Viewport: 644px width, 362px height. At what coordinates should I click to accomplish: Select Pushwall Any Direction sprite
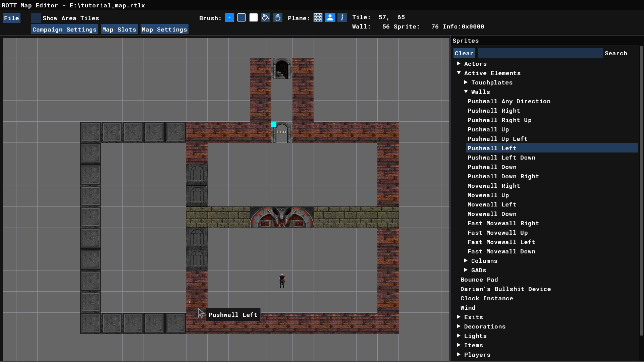coord(509,101)
